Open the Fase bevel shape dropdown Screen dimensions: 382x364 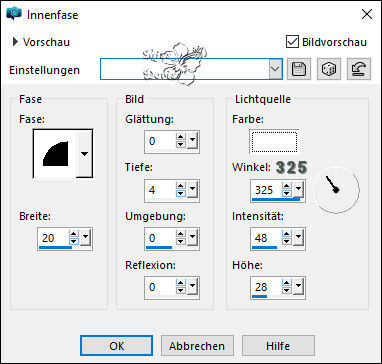click(85, 154)
